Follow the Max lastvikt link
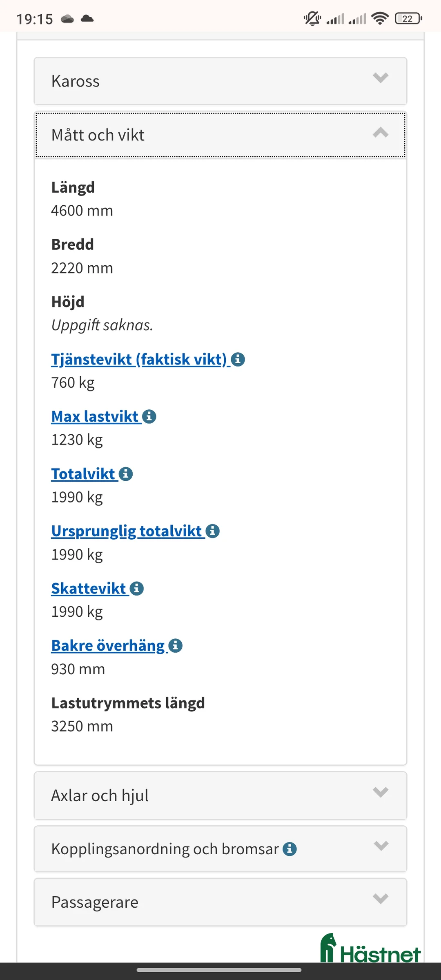Screen dimensions: 441x980 coord(95,417)
